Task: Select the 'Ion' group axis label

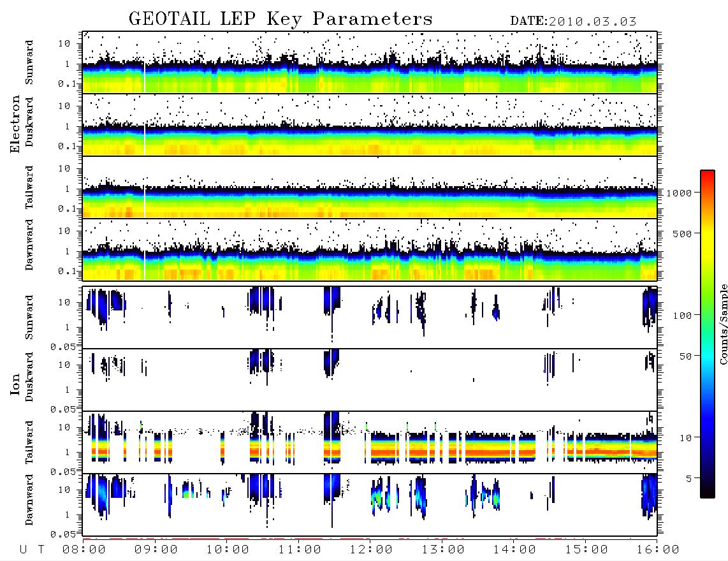Action: coord(15,384)
